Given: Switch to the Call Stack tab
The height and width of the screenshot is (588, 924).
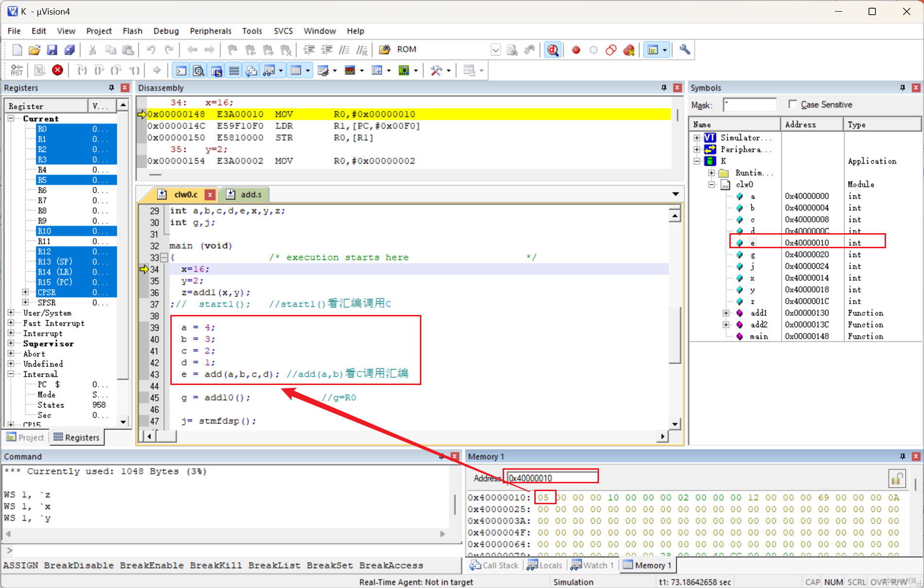Looking at the screenshot, I should tap(494, 565).
